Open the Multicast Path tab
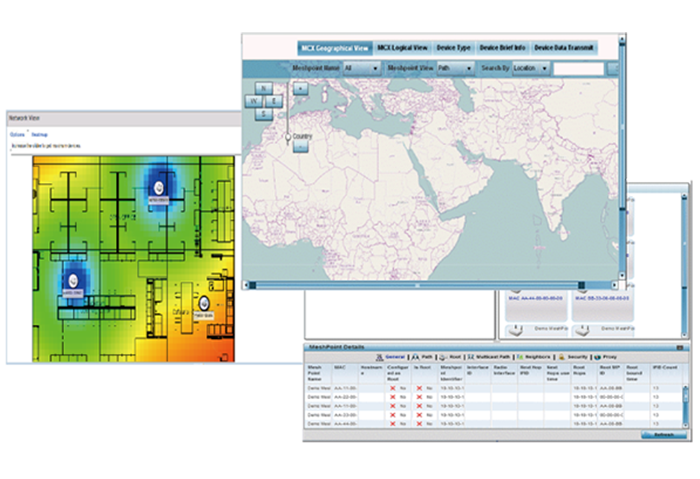700x479 pixels. coord(488,357)
